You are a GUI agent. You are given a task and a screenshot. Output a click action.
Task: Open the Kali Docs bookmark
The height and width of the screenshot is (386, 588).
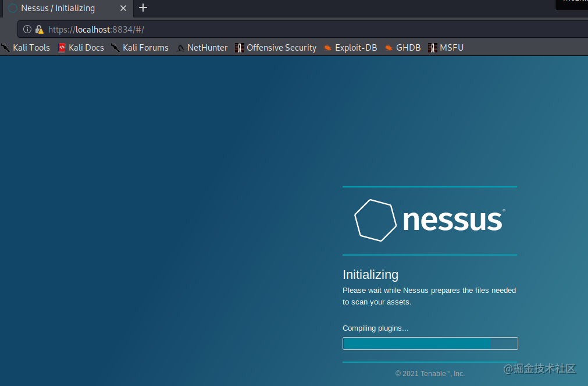coord(81,48)
